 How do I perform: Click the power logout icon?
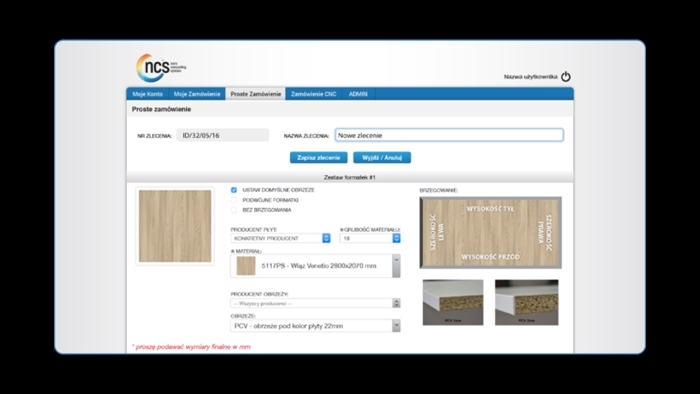[x=566, y=77]
